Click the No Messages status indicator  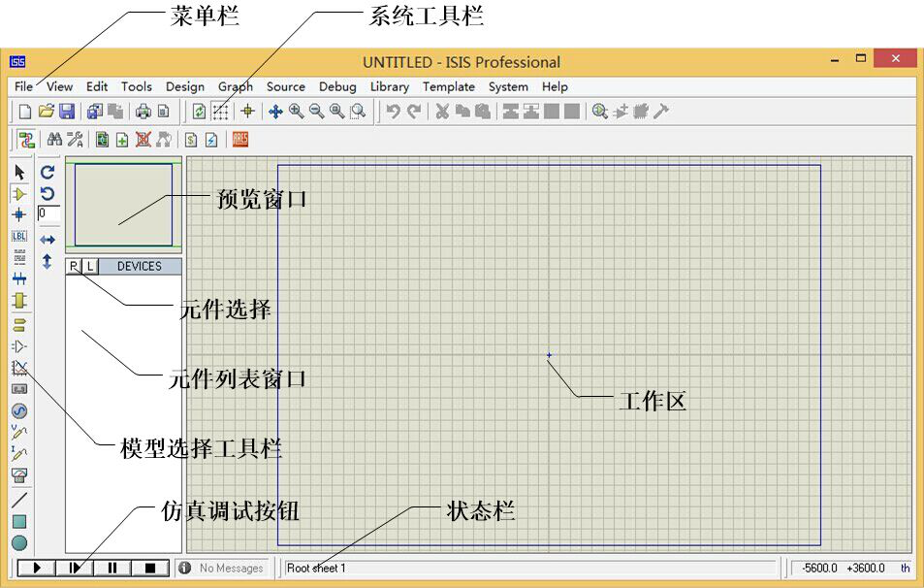coord(223,568)
